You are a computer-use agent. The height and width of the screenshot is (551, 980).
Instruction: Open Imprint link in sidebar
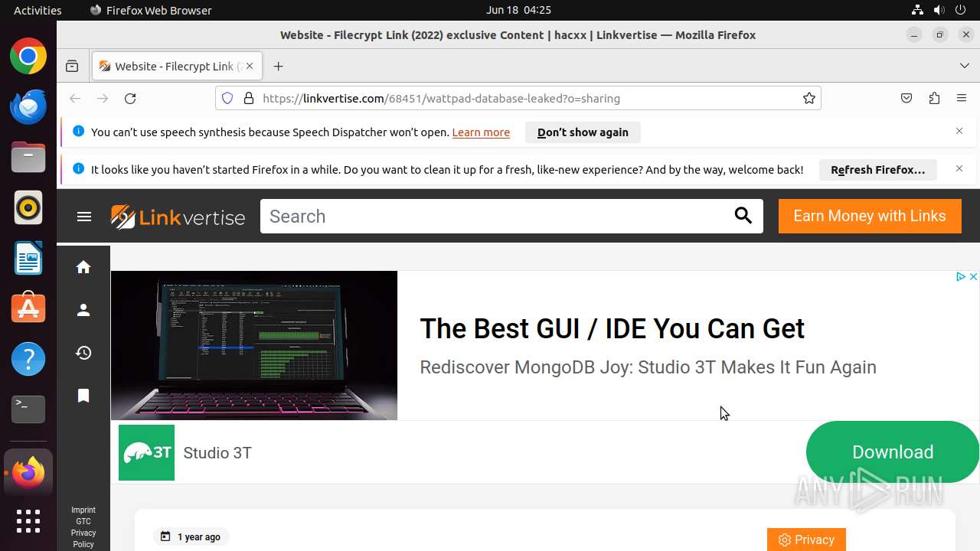(83, 510)
